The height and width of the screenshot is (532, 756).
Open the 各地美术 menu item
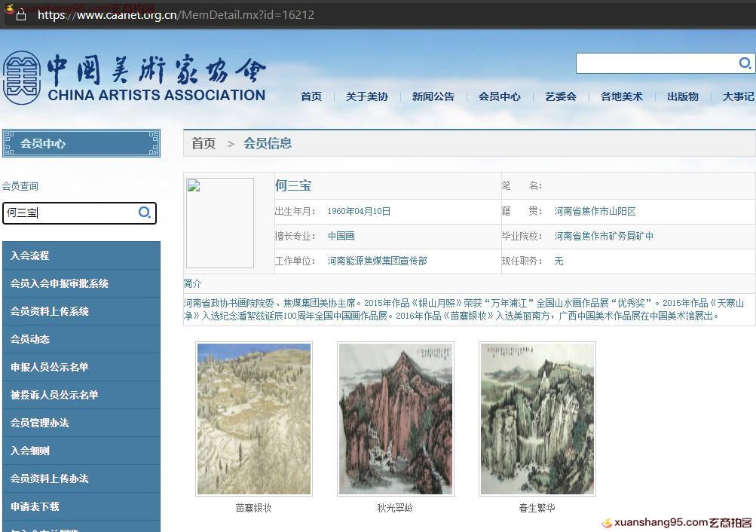622,96
